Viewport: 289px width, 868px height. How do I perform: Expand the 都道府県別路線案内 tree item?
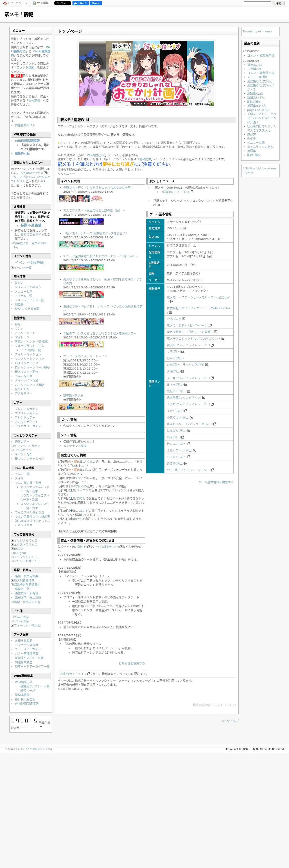[x=12, y=585]
